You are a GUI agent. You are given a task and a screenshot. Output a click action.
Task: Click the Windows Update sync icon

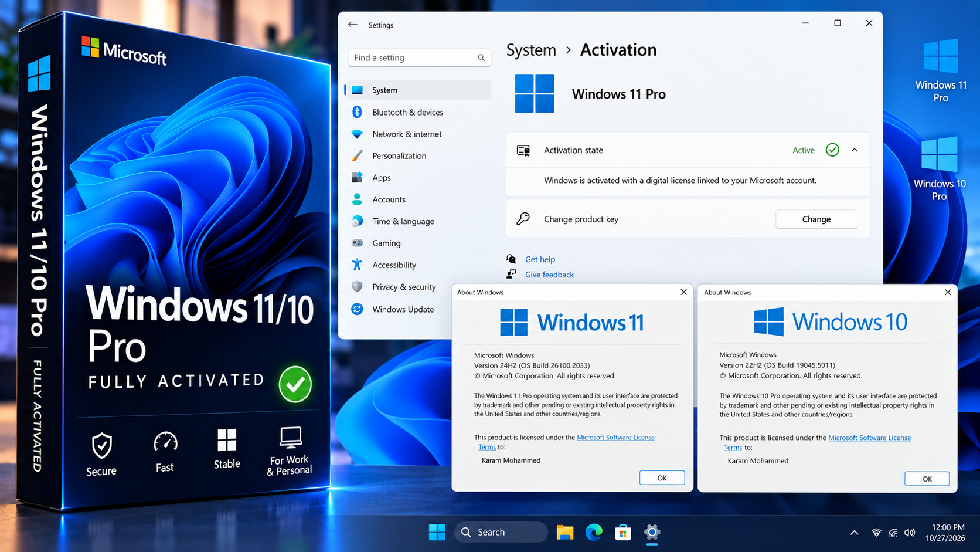(x=357, y=309)
